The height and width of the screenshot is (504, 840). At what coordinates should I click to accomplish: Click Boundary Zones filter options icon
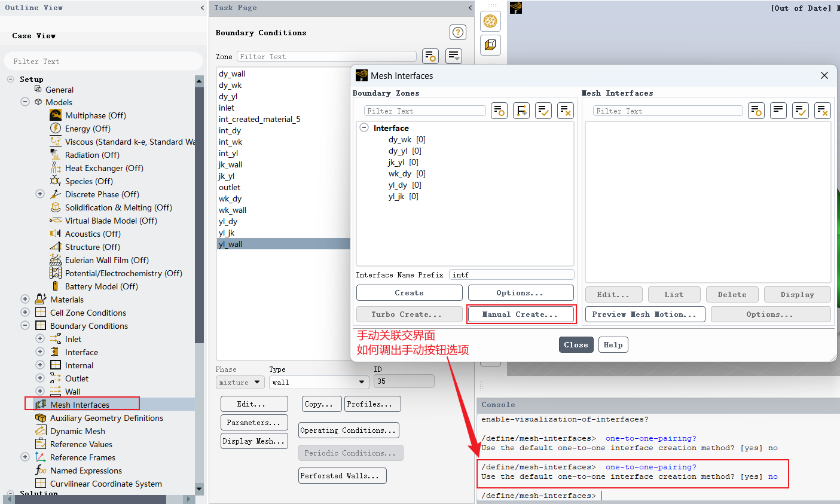point(499,111)
